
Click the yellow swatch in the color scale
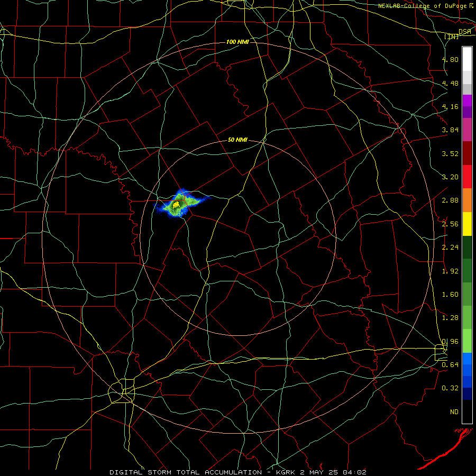coord(467,224)
